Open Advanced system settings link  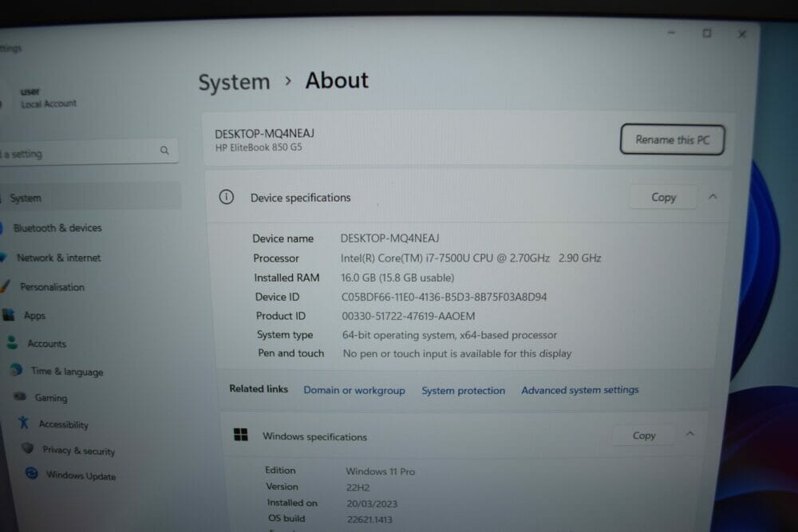click(579, 389)
